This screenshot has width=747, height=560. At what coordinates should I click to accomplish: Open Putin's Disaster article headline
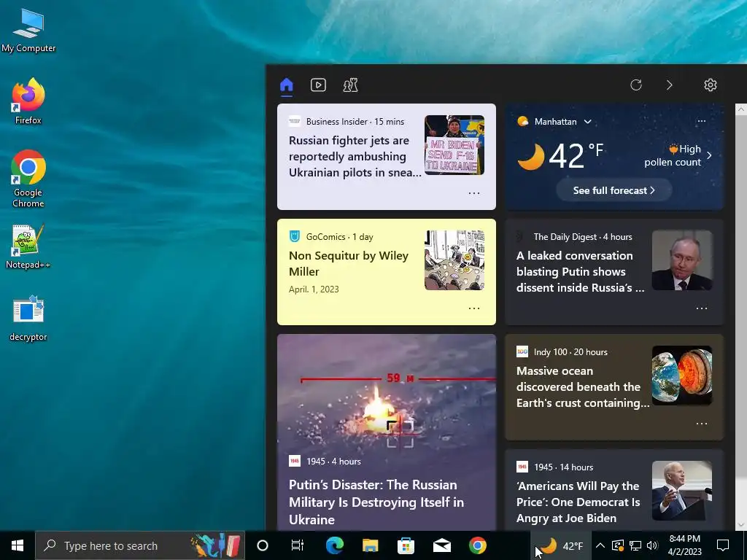click(x=376, y=502)
